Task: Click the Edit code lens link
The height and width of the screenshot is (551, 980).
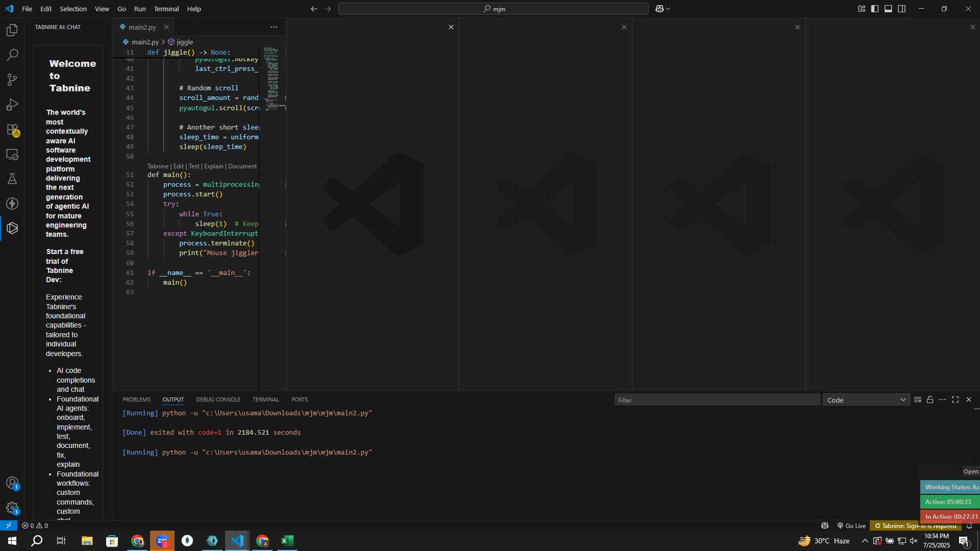Action: (x=179, y=166)
